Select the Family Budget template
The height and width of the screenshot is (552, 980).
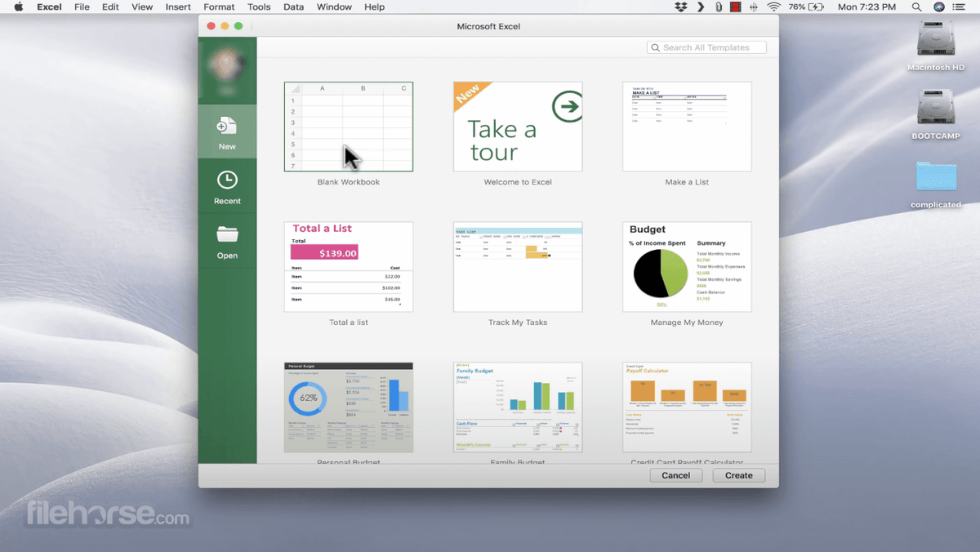pos(518,407)
